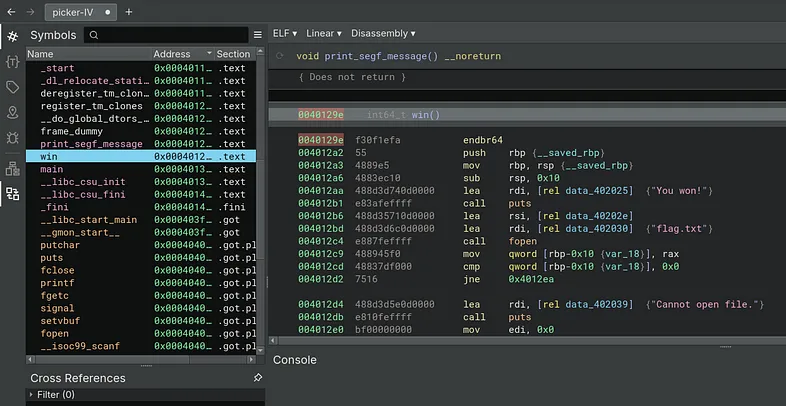Select the __do_global_dtors_ symbol row
This screenshot has height=406, width=786.
pos(141,119)
